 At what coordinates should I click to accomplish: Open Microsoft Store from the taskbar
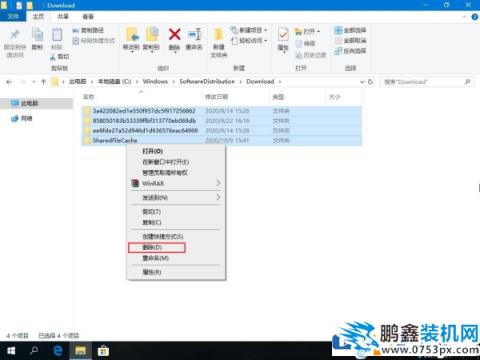[x=103, y=351]
